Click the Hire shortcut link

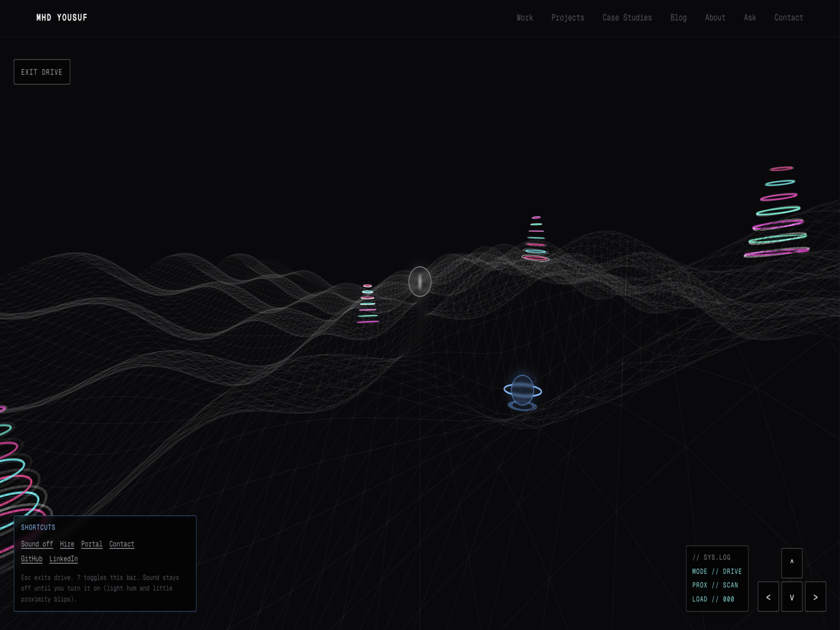pyautogui.click(x=67, y=544)
